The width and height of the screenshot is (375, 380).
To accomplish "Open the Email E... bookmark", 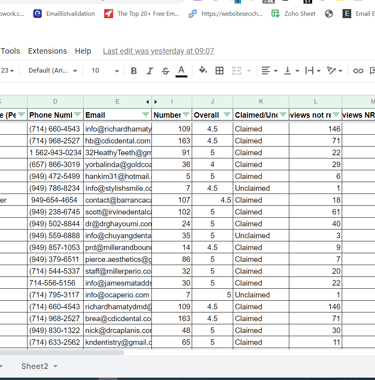I will [359, 14].
